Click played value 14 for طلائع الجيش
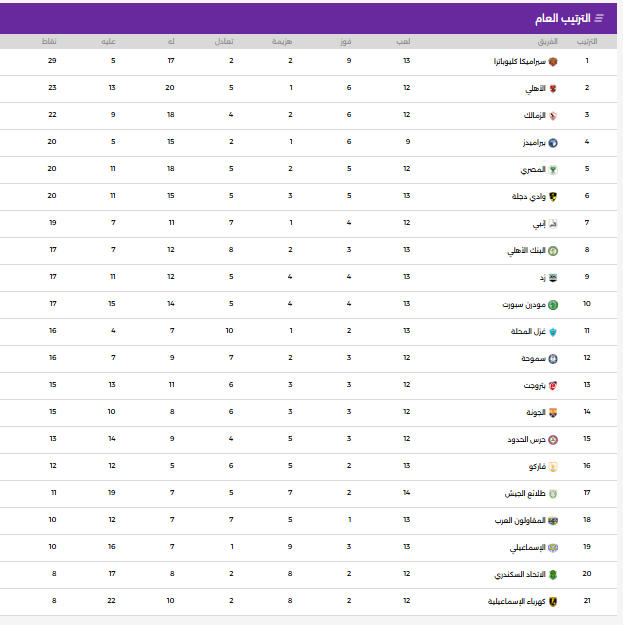 click(x=406, y=493)
